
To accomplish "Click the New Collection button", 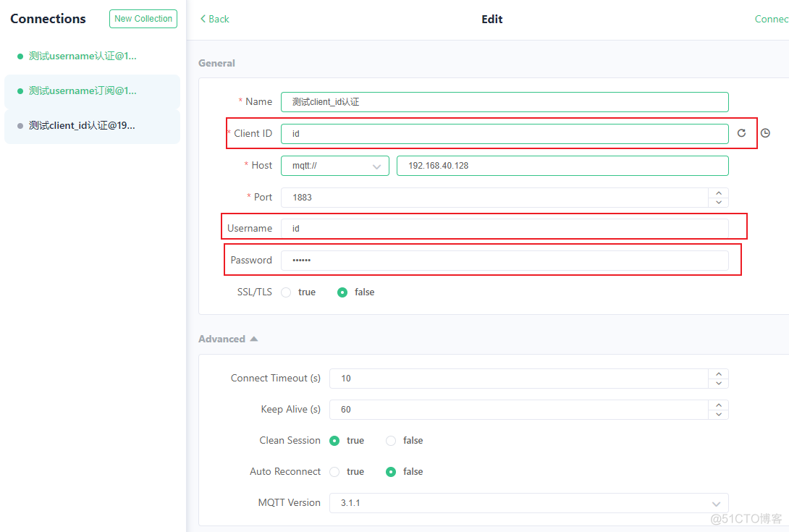I will coord(143,19).
